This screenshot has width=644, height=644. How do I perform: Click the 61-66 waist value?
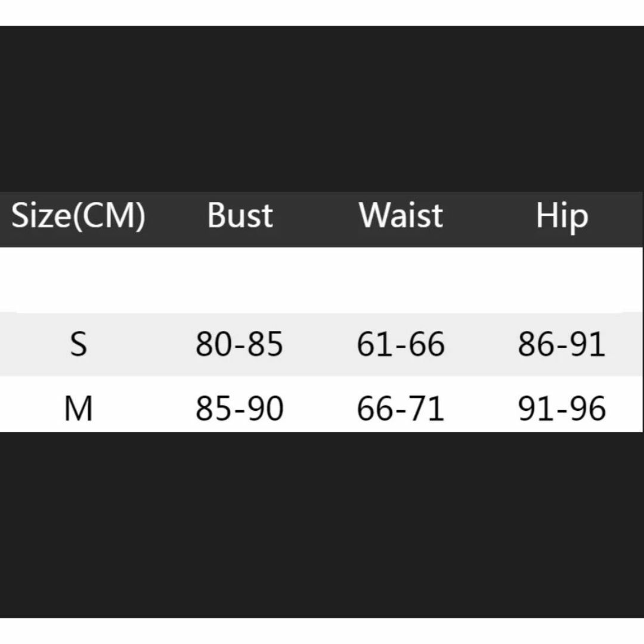[401, 344]
